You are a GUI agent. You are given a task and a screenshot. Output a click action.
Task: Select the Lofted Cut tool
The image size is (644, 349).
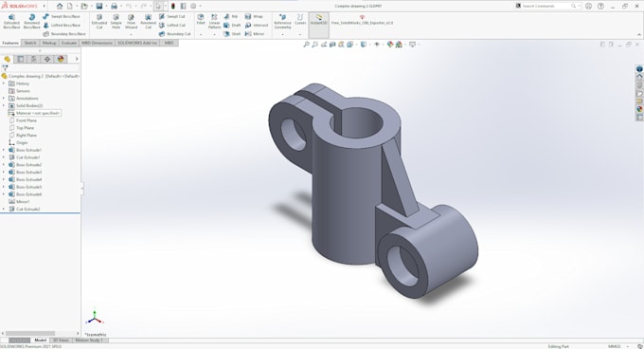pos(172,25)
